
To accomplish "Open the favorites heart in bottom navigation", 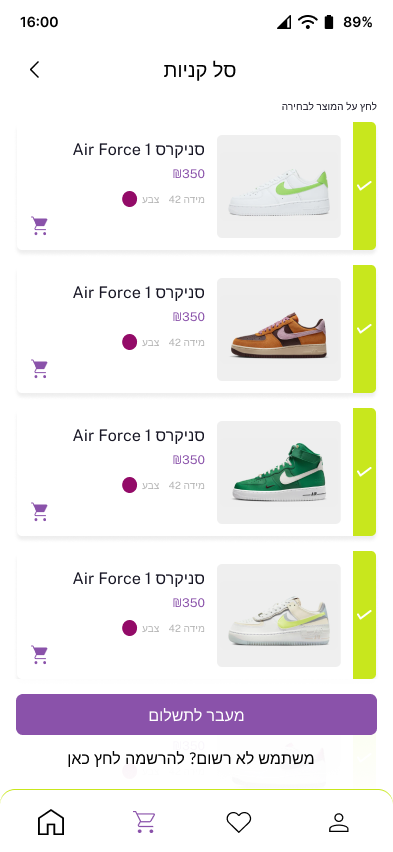I will [239, 822].
